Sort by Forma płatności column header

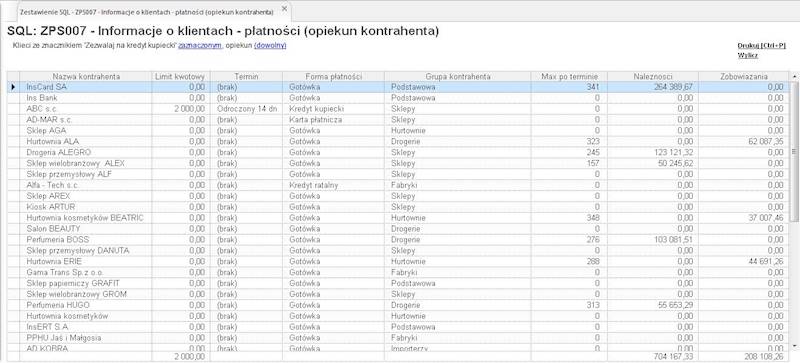coord(334,77)
